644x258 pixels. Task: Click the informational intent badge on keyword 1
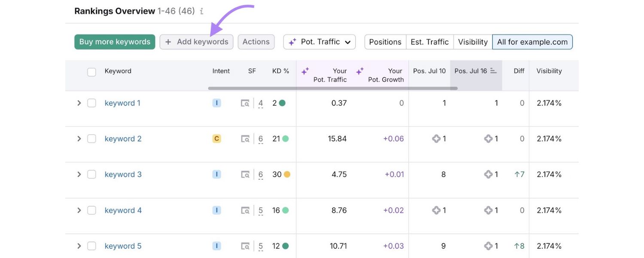coord(216,102)
